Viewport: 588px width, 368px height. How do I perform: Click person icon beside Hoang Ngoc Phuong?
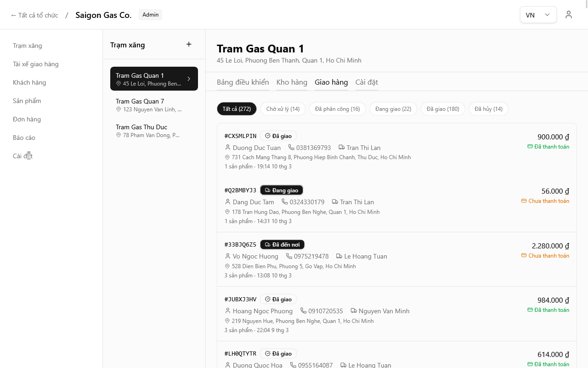coord(228,311)
